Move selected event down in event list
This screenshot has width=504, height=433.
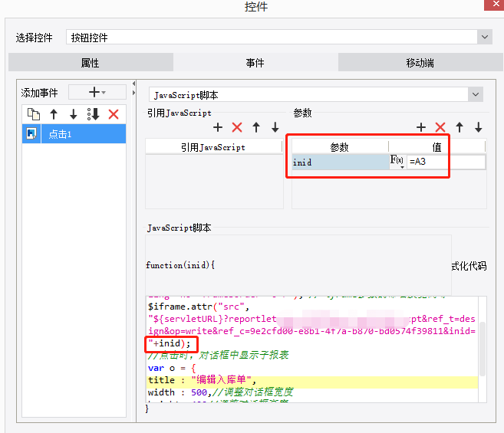(x=74, y=114)
